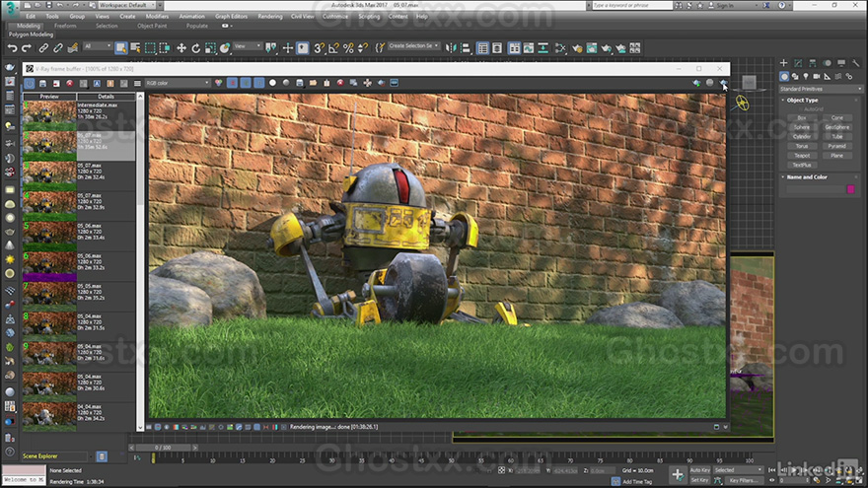Open Create Selection Set dropdown
The width and height of the screenshot is (868, 488).
414,46
